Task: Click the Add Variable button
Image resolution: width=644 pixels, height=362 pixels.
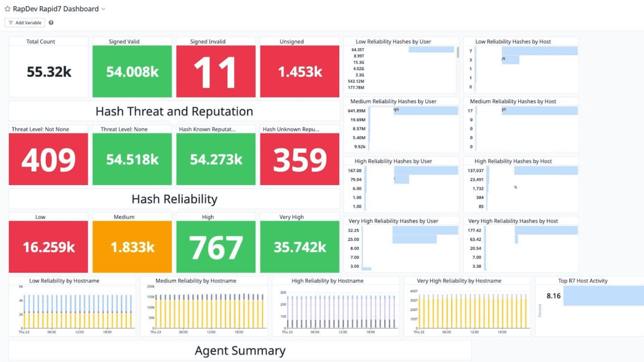Action: click(x=25, y=23)
